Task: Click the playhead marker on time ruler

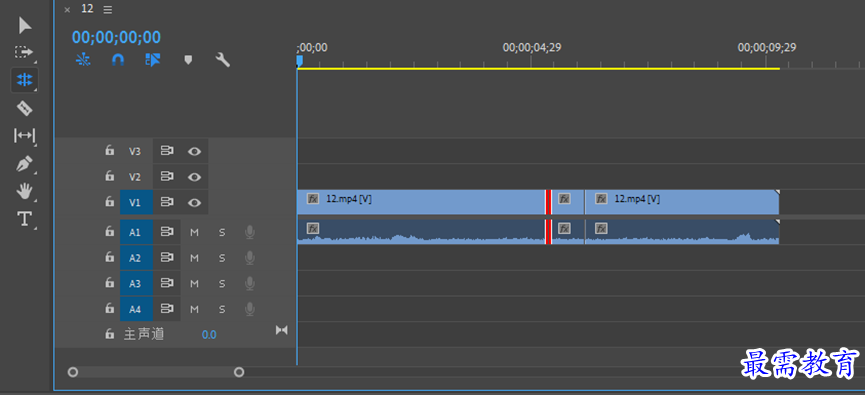Action: point(300,60)
